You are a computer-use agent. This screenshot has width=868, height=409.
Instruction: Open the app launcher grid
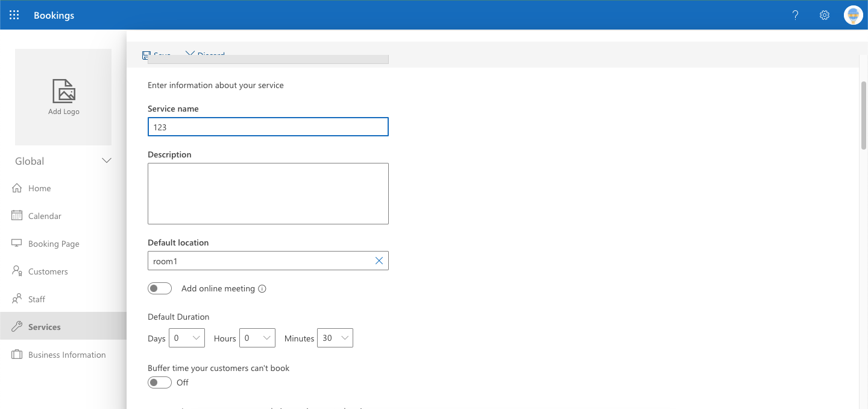[14, 15]
